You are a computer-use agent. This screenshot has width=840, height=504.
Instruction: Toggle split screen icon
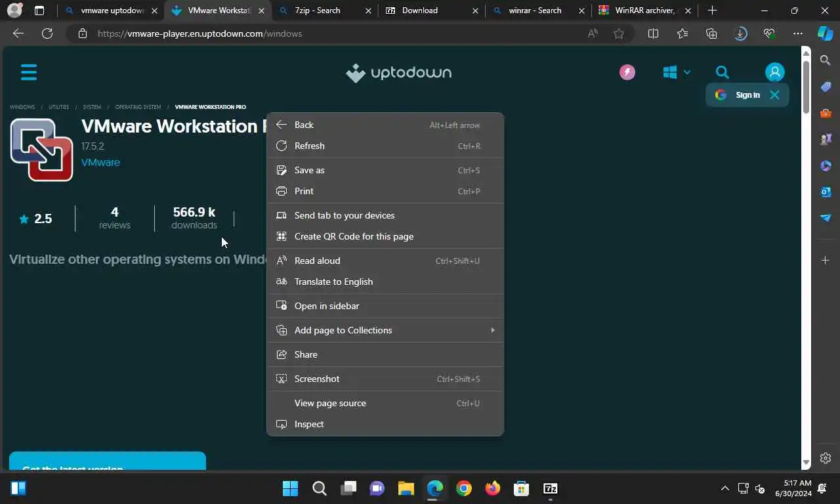coord(653,33)
